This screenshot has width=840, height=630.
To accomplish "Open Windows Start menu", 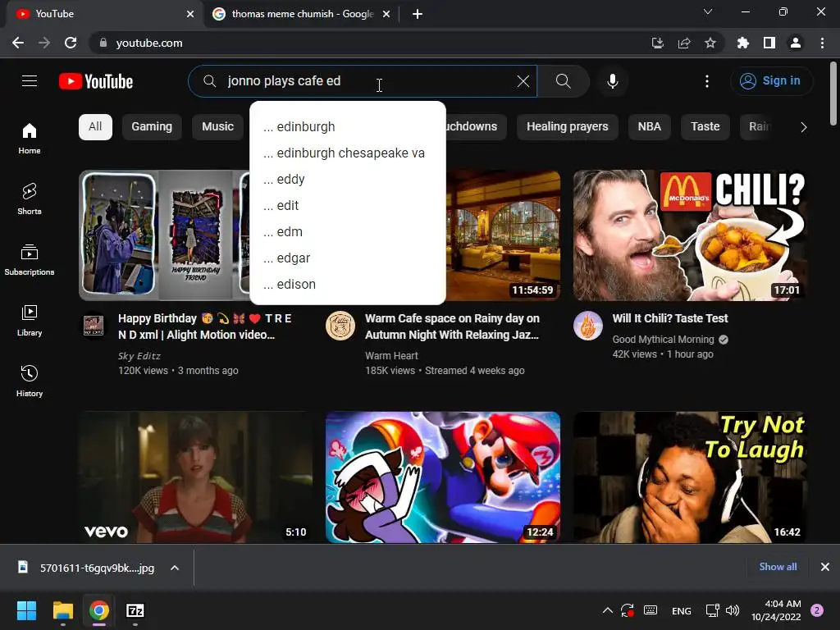I will [26, 610].
